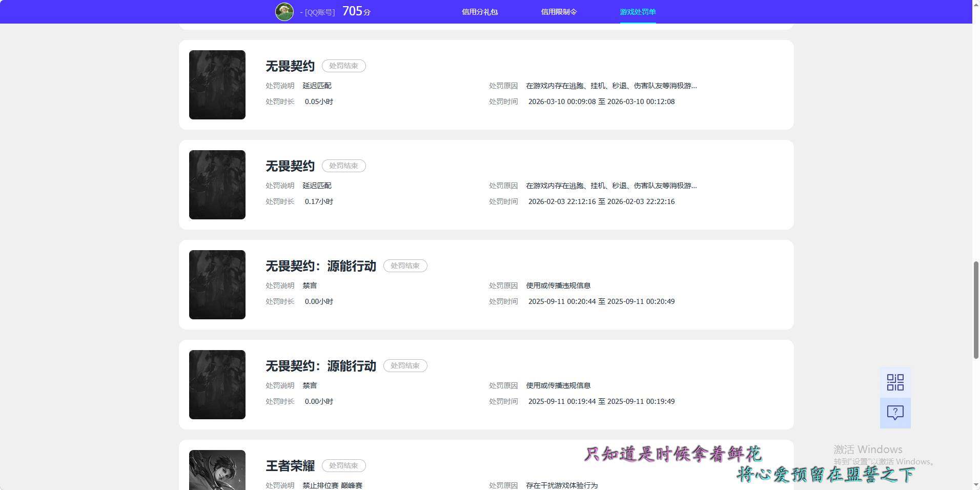
Task: Switch to the 信用分礼包 tab
Action: point(480,11)
